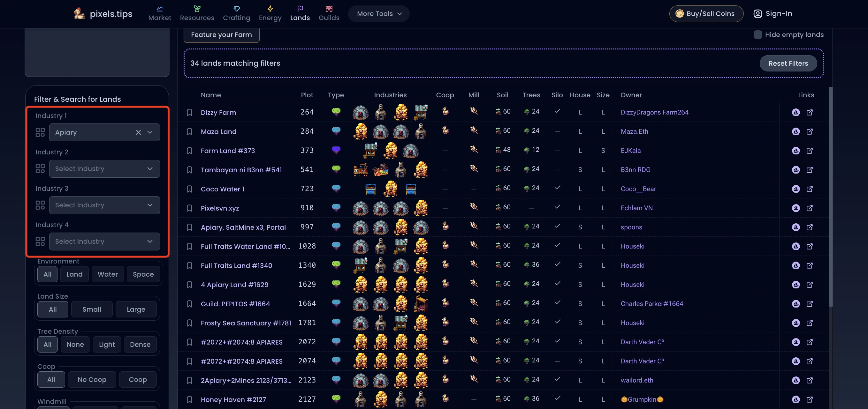This screenshot has width=868, height=409.
Task: Open owner link DizzyDragons Farm264
Action: tap(654, 112)
